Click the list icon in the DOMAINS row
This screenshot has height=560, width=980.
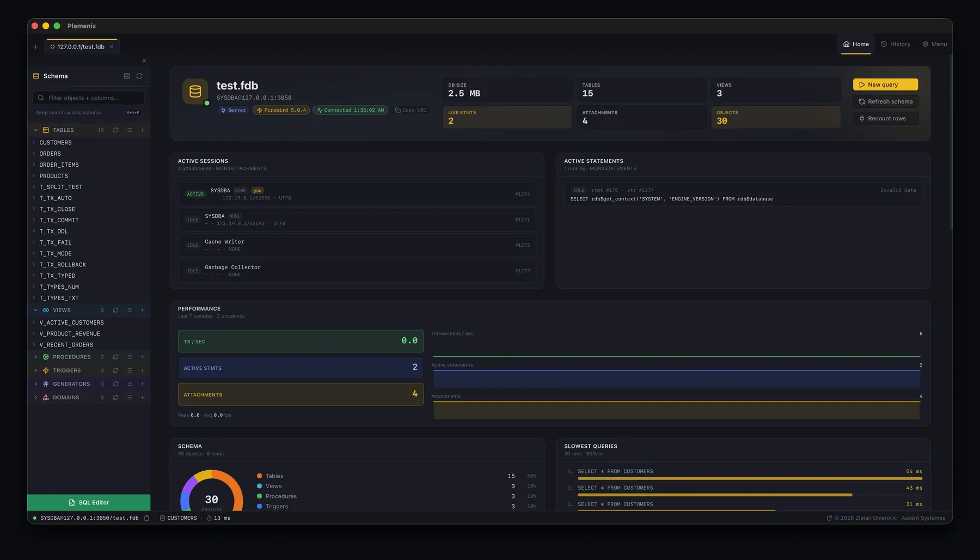point(129,398)
